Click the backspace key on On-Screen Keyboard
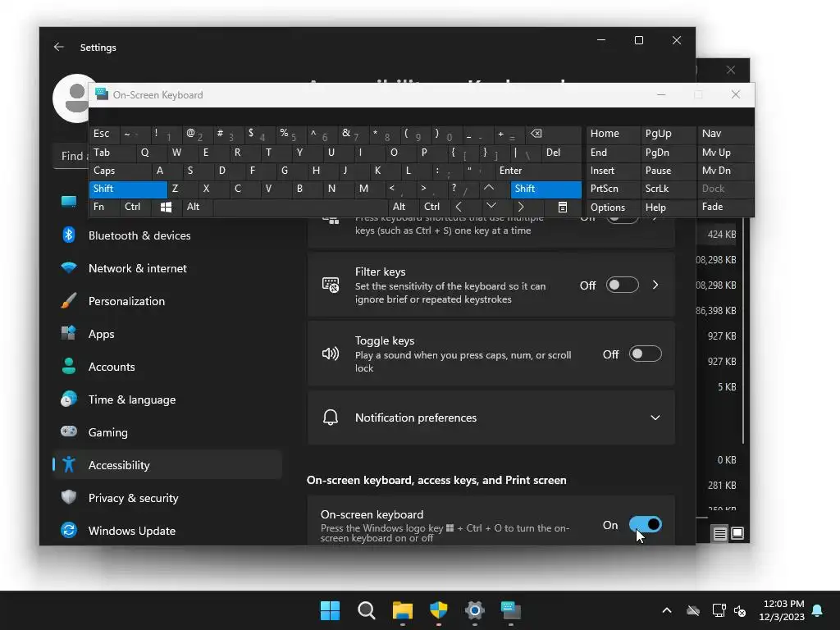Screen dimensions: 840x630 click(552, 134)
